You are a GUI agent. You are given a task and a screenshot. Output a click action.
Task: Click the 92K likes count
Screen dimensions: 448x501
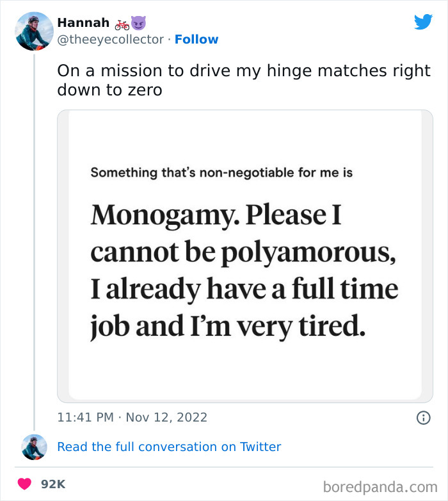point(53,484)
